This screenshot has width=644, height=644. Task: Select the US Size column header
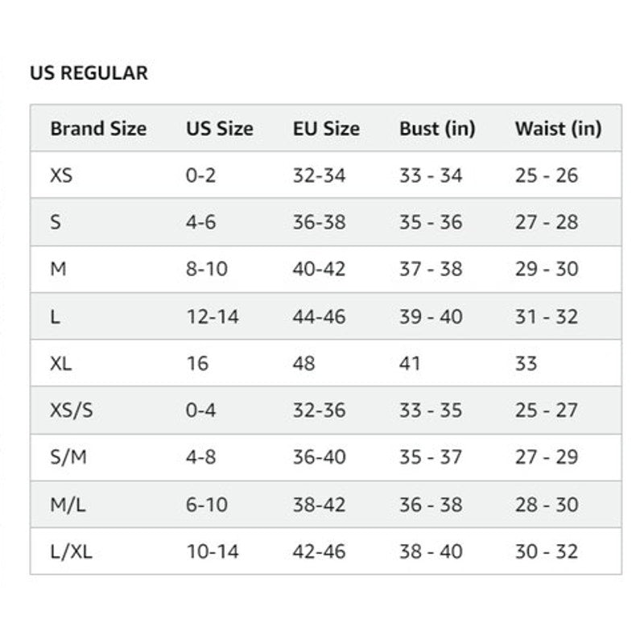[x=219, y=128]
